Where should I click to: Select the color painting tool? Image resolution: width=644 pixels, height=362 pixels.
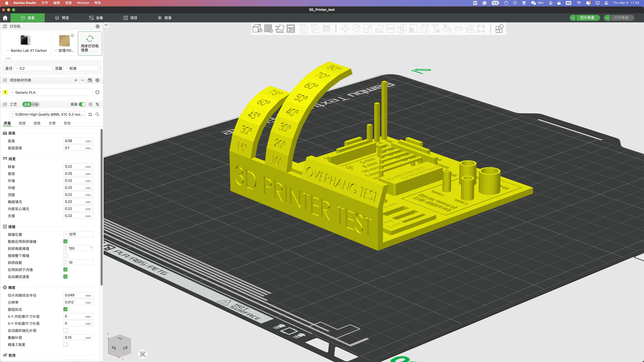(x=448, y=29)
